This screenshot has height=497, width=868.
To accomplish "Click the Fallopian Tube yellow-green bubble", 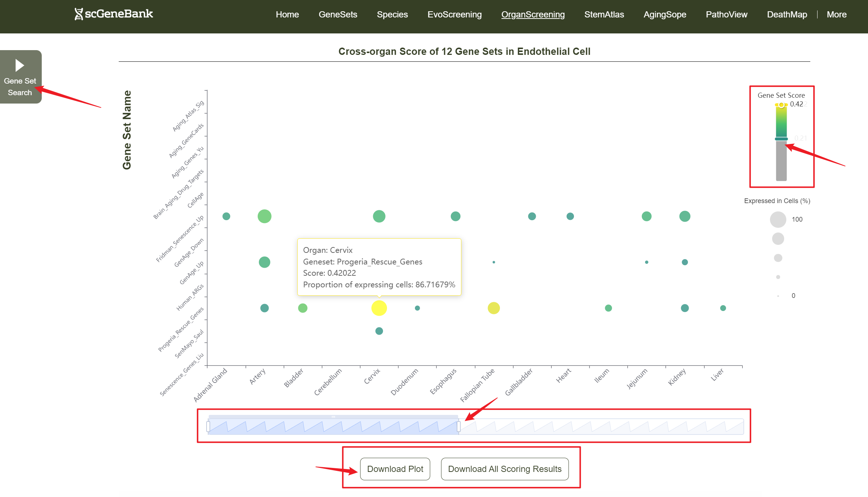I will 493,308.
